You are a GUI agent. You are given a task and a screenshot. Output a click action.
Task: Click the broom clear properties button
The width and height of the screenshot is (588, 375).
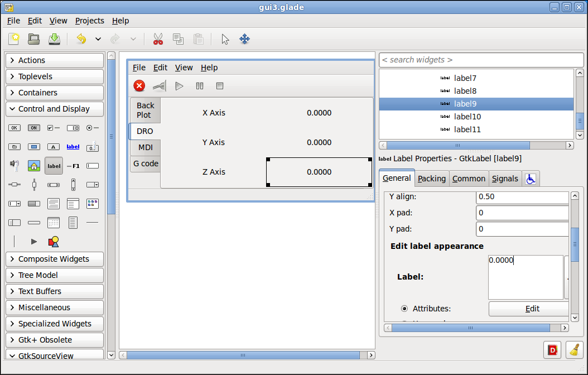575,350
